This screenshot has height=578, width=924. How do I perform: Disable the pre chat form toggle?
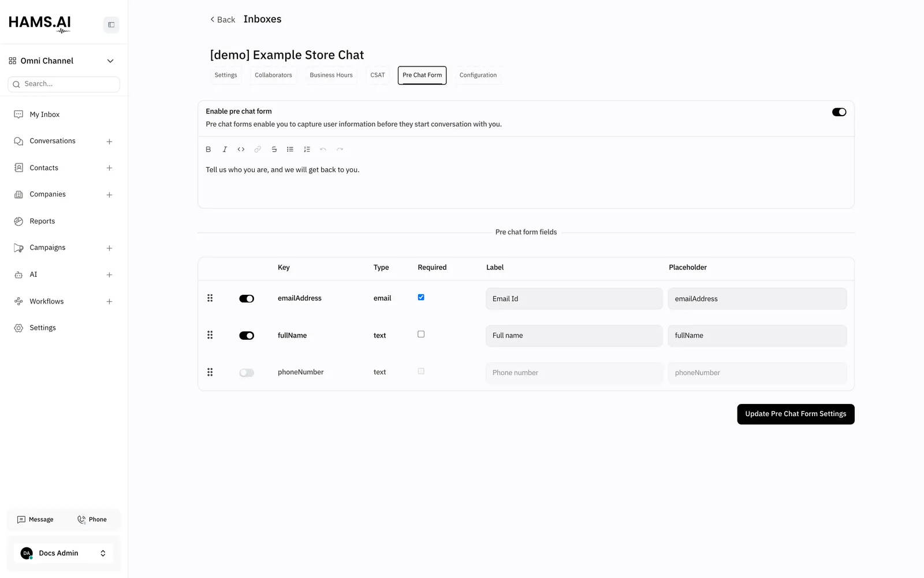[x=839, y=112]
